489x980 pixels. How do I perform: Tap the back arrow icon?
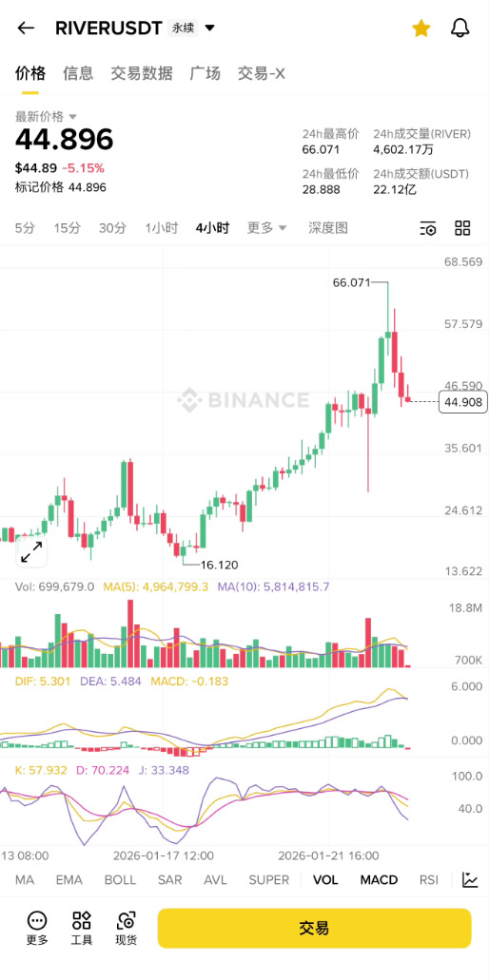[26, 28]
